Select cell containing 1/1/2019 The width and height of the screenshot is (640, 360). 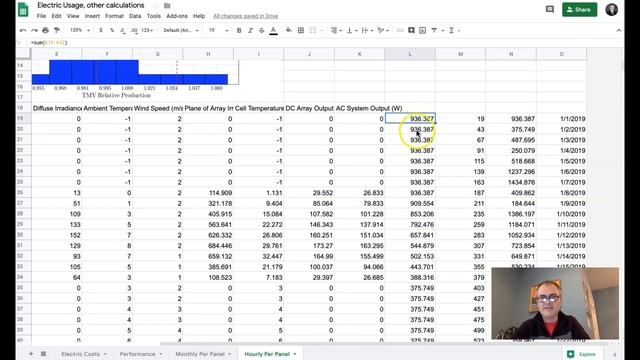pos(561,119)
